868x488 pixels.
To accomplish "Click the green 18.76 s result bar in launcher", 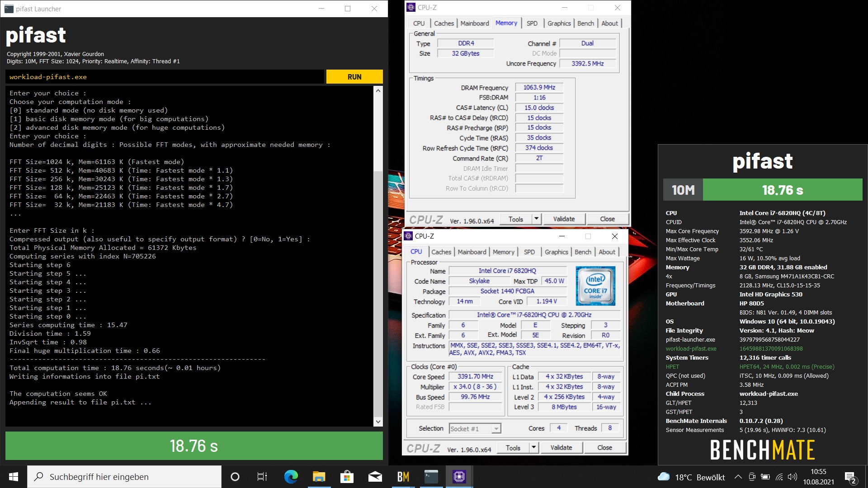I will coord(194,446).
